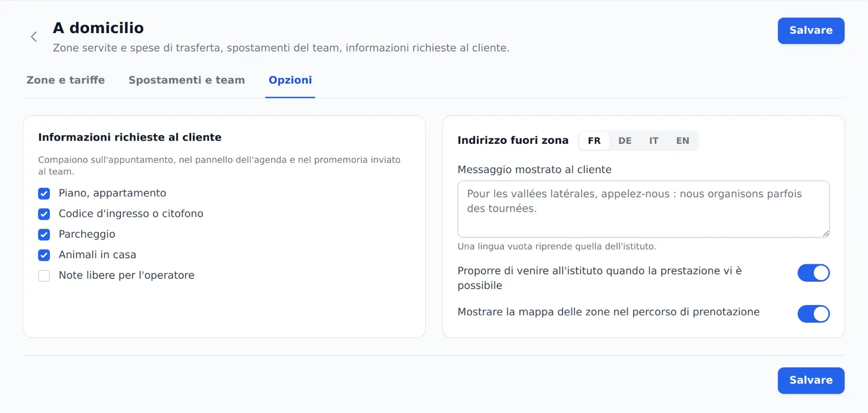Uncheck the Piano, appartamento checkbox
This screenshot has width=868, height=413.
pyautogui.click(x=44, y=194)
